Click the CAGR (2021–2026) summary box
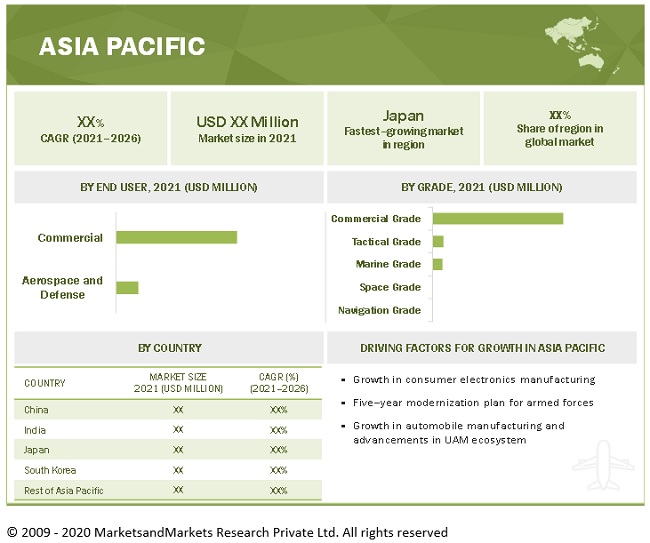Viewport: 650px width, 543px height. (90, 128)
